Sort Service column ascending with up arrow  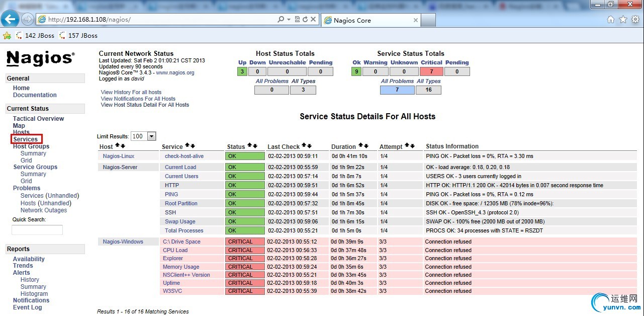(188, 145)
